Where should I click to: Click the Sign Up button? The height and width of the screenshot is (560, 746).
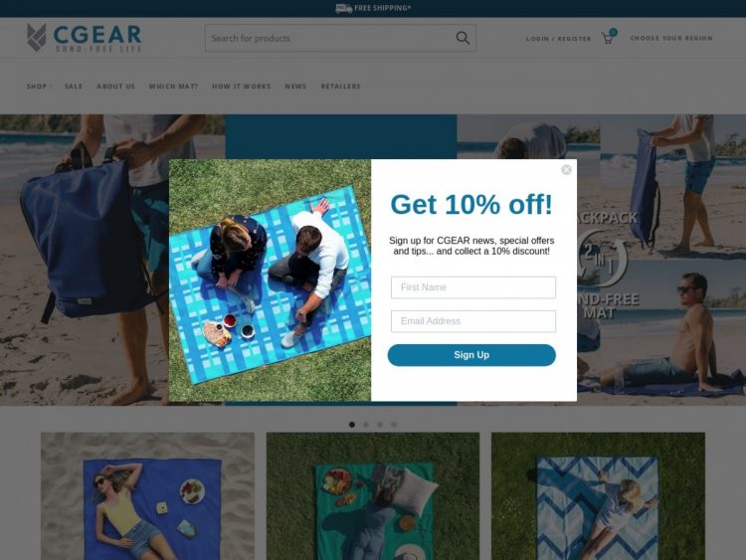[471, 355]
